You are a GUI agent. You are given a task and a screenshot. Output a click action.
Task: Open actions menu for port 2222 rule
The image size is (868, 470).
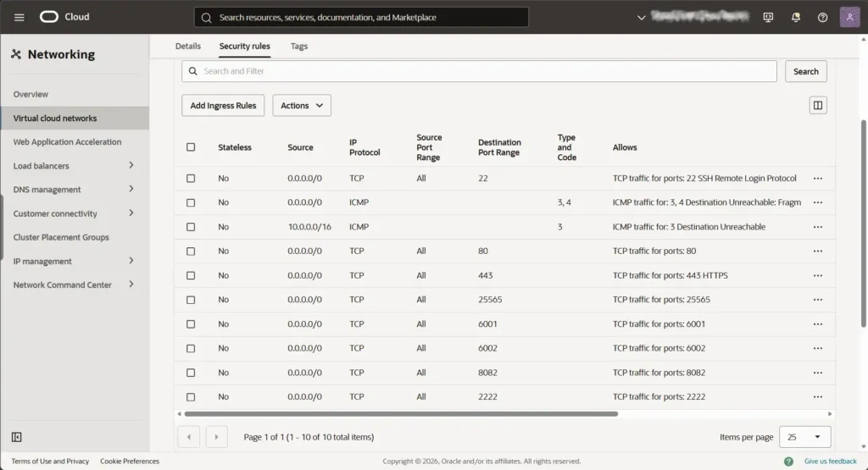[818, 396]
